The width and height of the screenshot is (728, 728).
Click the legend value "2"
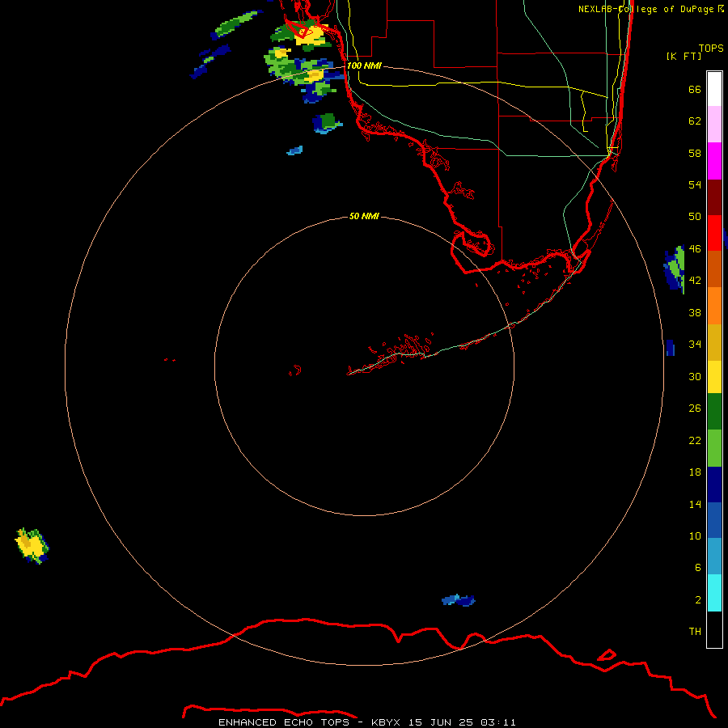[x=698, y=600]
